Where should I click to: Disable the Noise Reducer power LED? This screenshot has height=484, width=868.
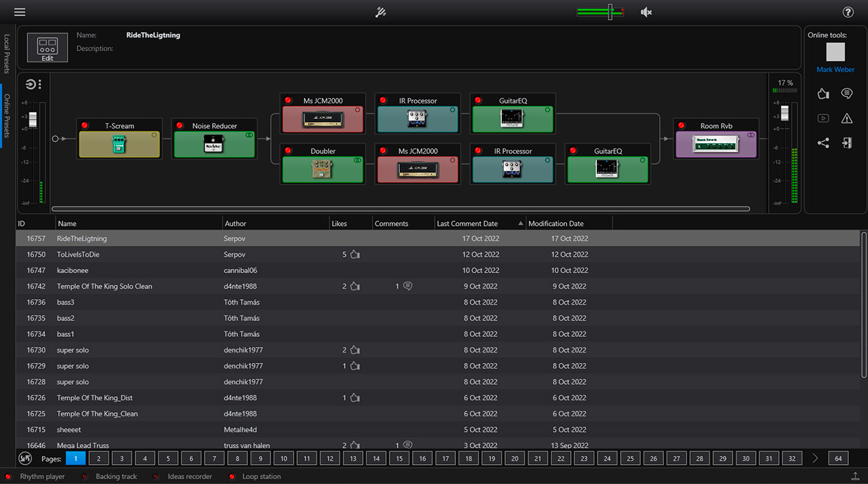pyautogui.click(x=179, y=126)
